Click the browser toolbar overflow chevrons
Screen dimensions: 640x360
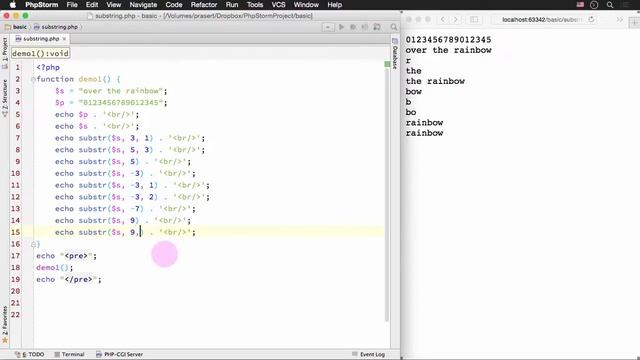pos(619,20)
